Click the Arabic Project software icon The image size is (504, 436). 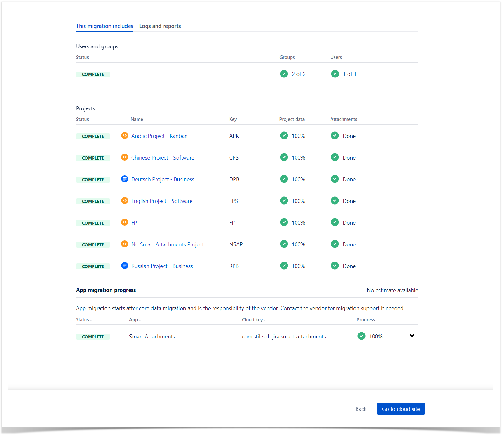point(125,136)
